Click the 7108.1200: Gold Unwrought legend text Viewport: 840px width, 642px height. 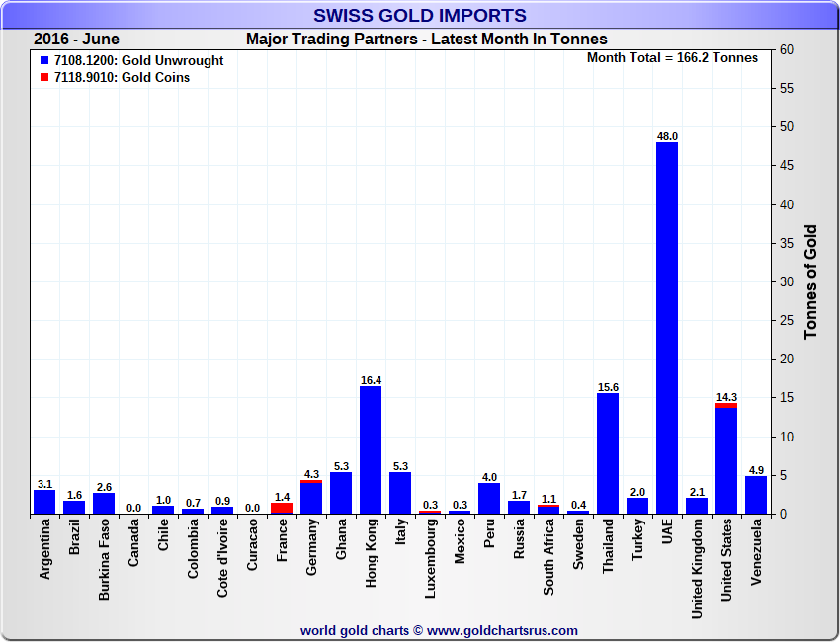coord(139,61)
